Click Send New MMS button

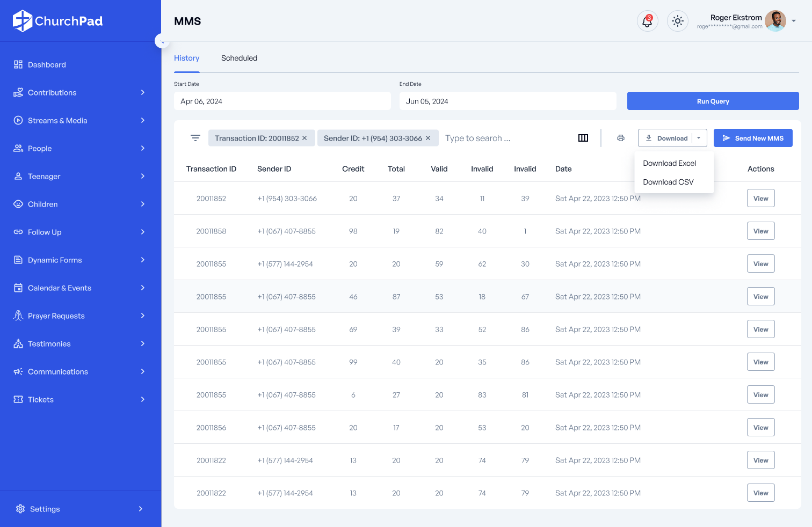click(x=753, y=138)
